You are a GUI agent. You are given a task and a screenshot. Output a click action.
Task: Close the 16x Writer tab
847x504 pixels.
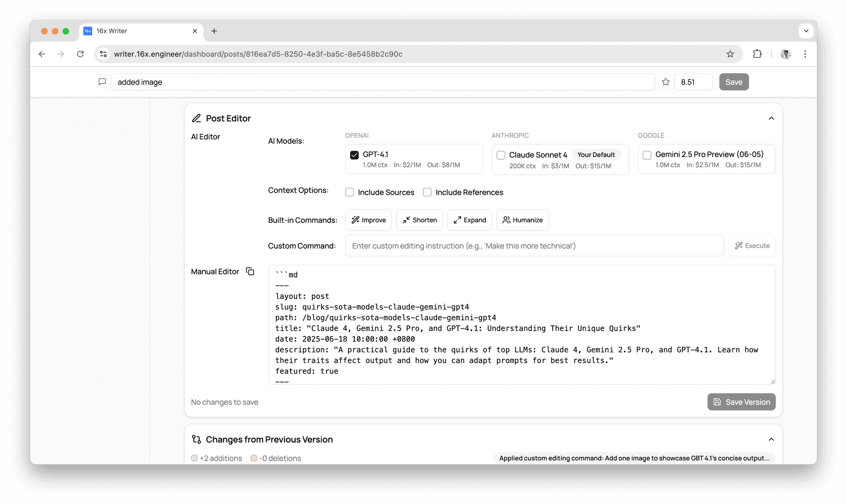point(195,31)
